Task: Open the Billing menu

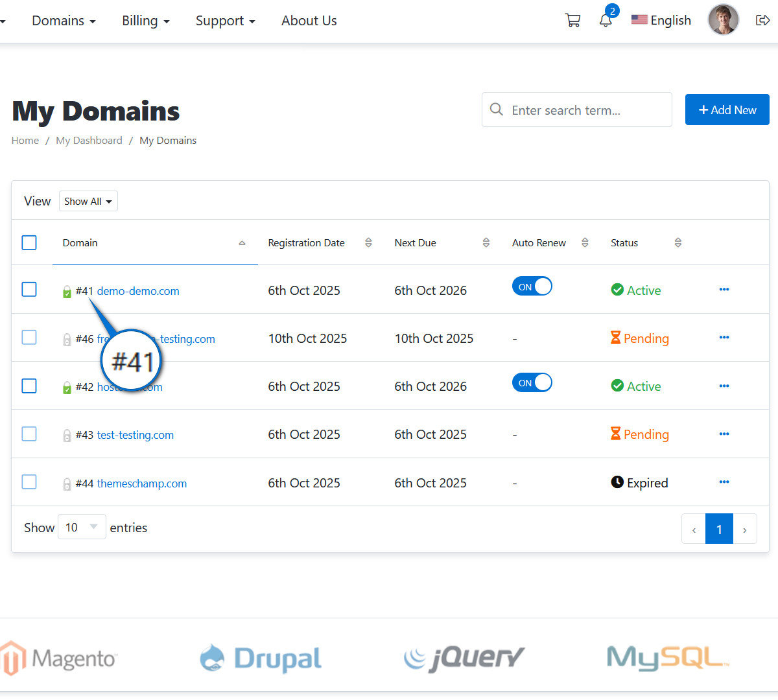Action: [x=145, y=21]
